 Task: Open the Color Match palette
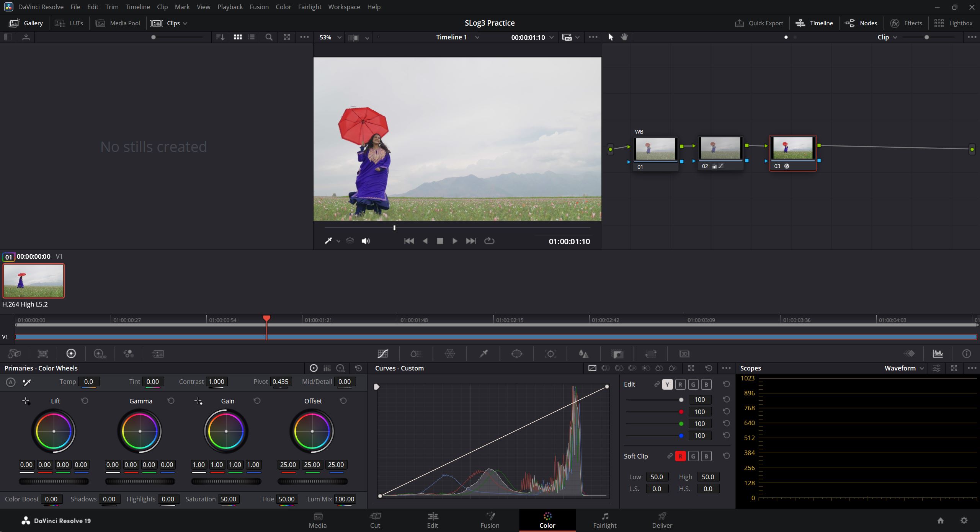pyautogui.click(x=42, y=354)
